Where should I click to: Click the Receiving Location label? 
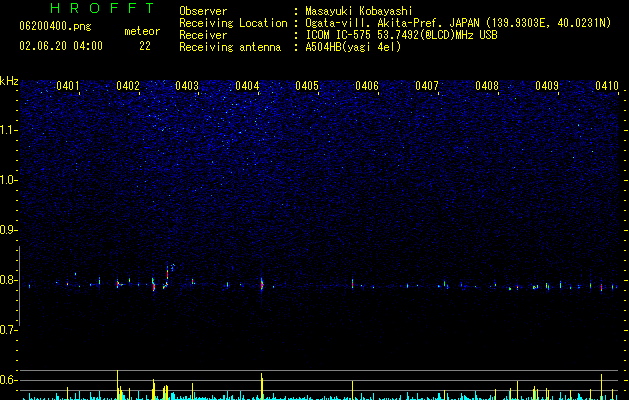(233, 23)
